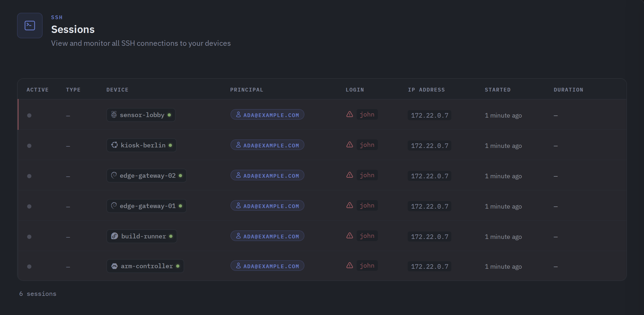Click ADA@EXAMPLE.COM badge in edge-gateway-02 row
The height and width of the screenshot is (315, 644).
267,175
